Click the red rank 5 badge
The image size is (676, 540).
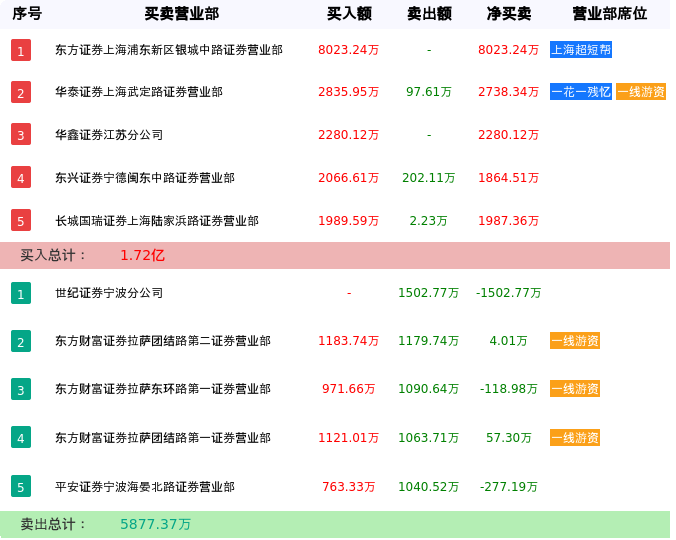[x=21, y=220]
